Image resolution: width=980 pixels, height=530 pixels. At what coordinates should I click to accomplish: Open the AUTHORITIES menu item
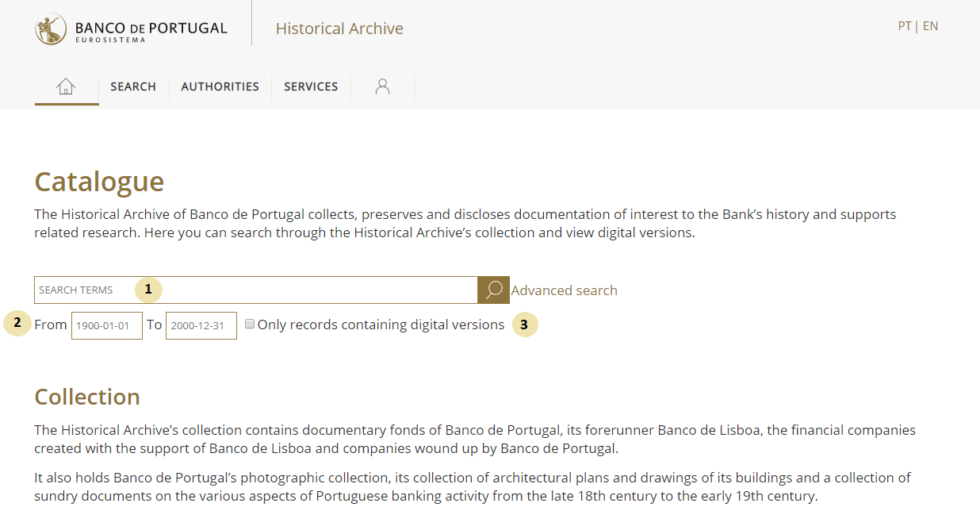tap(220, 86)
